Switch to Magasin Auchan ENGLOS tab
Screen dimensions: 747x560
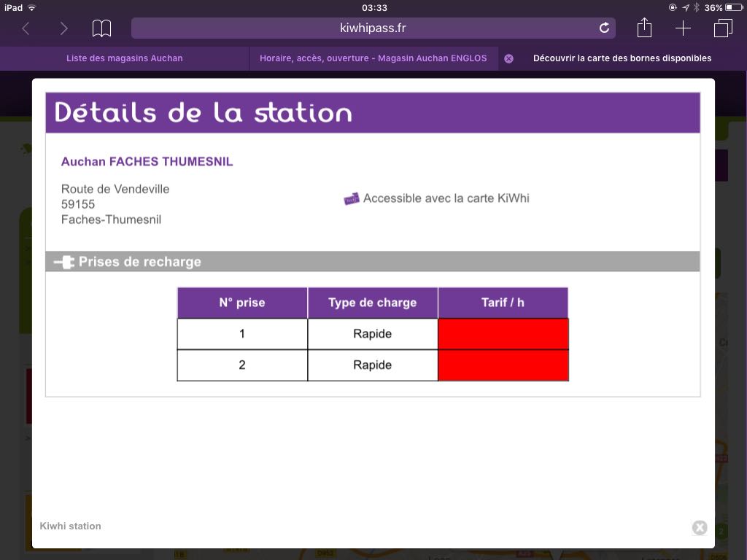click(373, 58)
